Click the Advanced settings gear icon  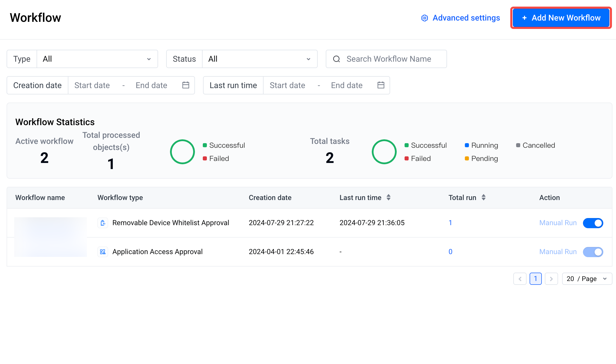424,18
